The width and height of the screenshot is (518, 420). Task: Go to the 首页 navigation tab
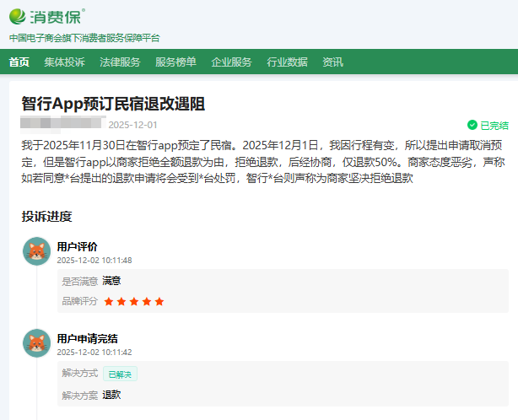[19, 62]
